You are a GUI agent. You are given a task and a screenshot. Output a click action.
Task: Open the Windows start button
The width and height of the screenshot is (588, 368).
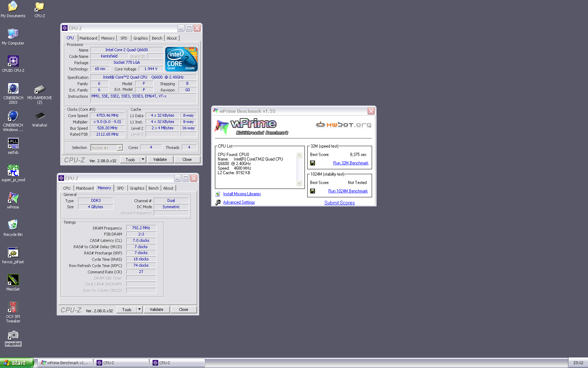pos(17,363)
